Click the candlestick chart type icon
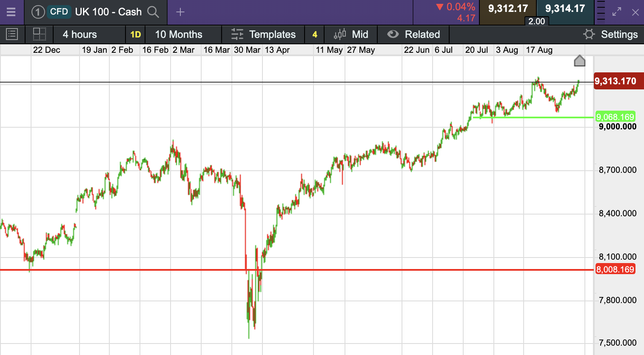Image resolution: width=644 pixels, height=355 pixels. 340,34
